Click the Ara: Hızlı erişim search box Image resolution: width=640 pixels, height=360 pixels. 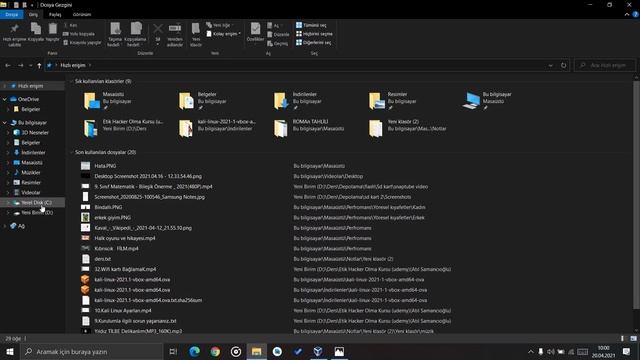(x=605, y=65)
